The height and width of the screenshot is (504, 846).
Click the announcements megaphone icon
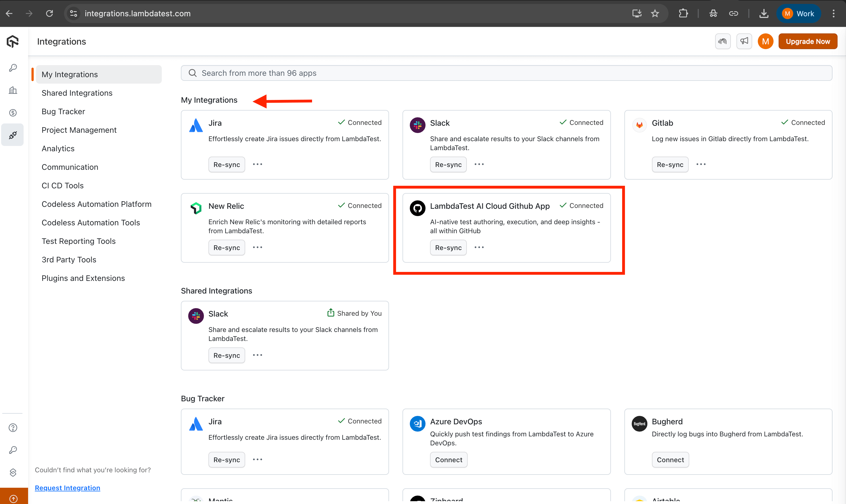coord(744,42)
